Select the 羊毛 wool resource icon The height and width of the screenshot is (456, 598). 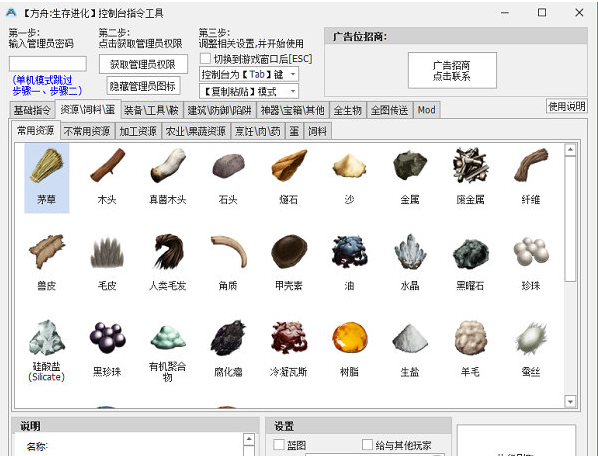coord(471,338)
